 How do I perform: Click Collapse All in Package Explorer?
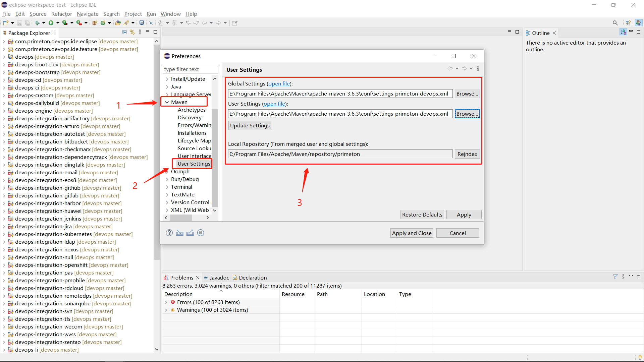pyautogui.click(x=124, y=32)
